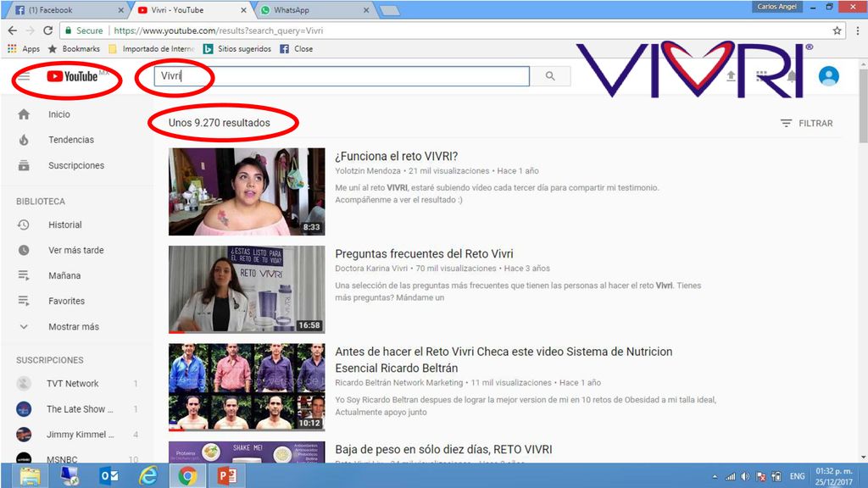
Task: Click the Historial sidebar label
Action: point(64,225)
